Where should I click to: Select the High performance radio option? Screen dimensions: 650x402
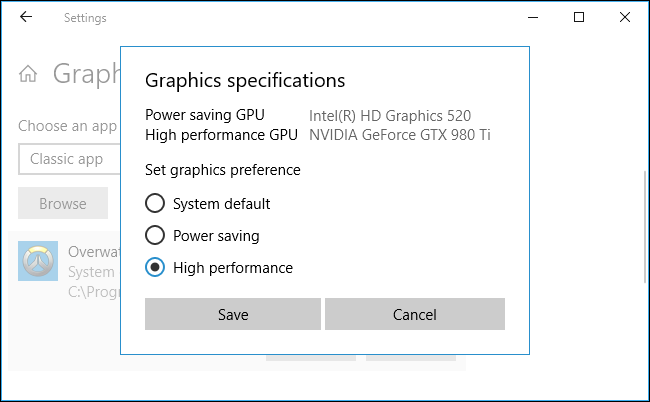click(155, 268)
